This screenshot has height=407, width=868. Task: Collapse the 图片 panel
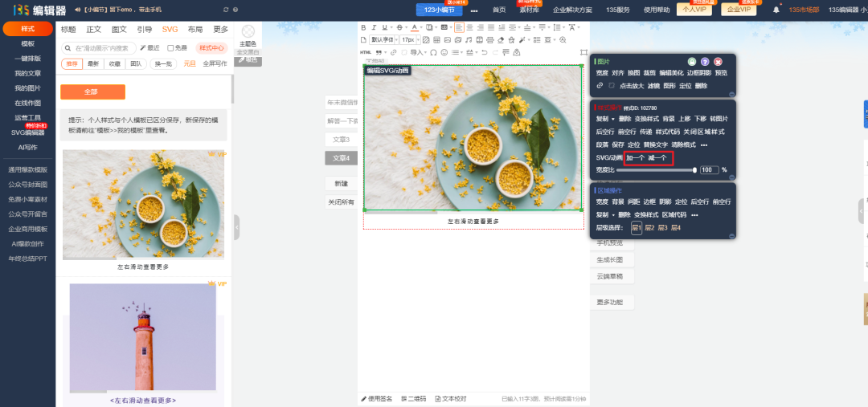point(732,94)
